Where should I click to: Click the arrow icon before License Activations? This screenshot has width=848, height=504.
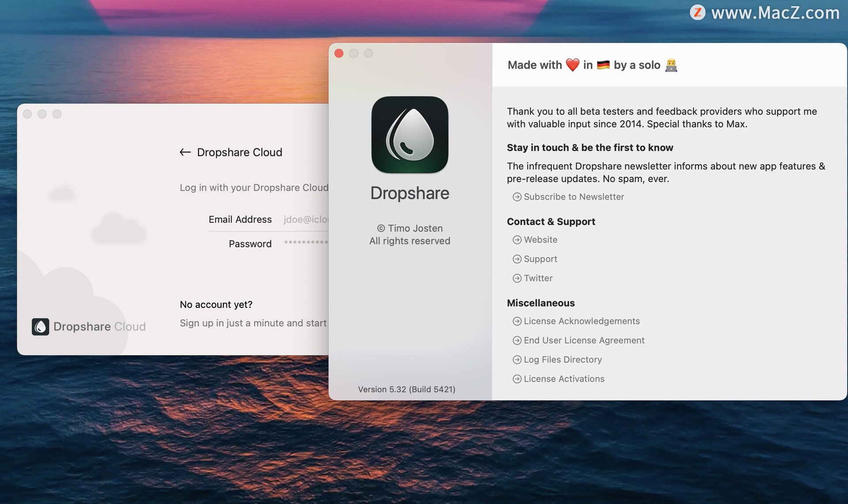tap(517, 379)
